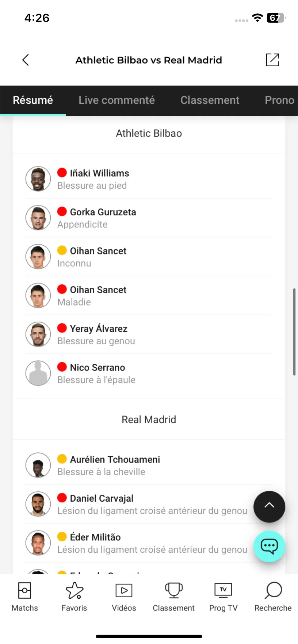Tap Nico Serrano placeholder avatar
The width and height of the screenshot is (298, 644).
click(x=38, y=373)
